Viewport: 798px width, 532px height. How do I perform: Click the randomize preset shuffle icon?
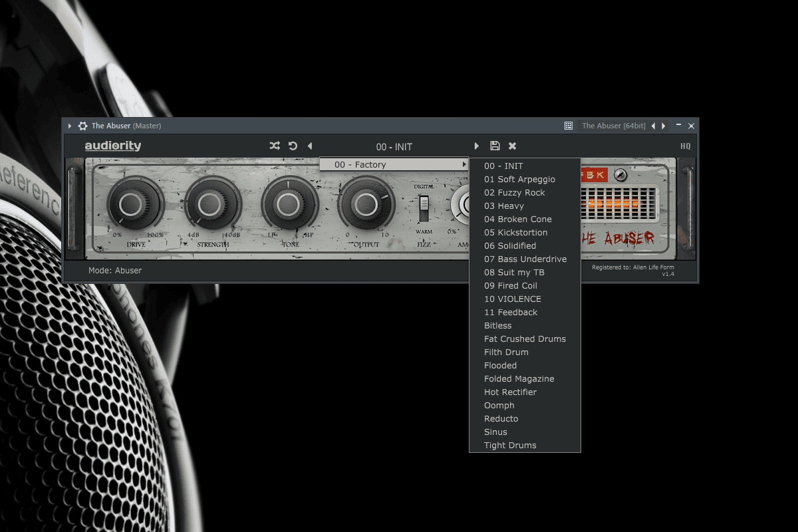(275, 146)
